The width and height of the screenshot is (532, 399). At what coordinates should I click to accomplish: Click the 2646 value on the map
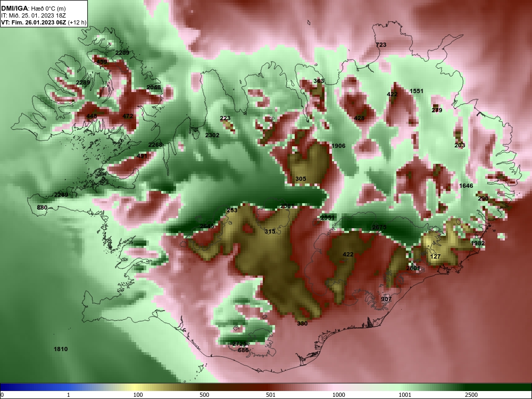coord(207,226)
